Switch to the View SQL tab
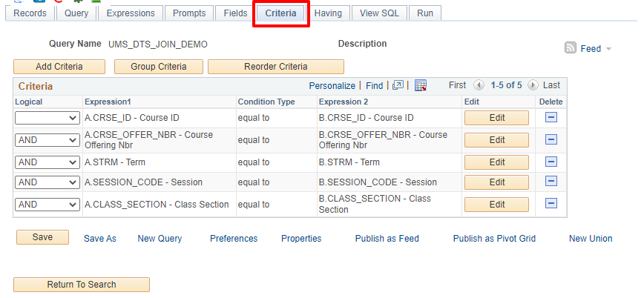The image size is (644, 298). point(380,13)
